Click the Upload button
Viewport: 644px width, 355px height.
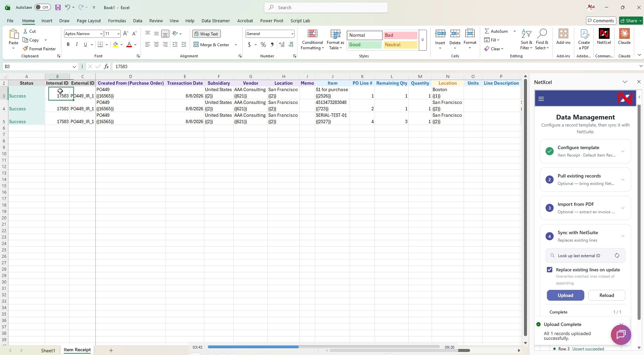[x=565, y=295]
